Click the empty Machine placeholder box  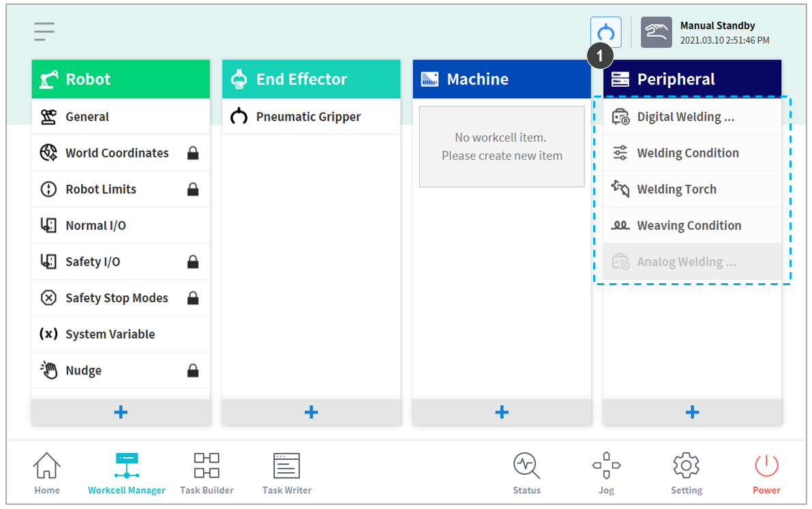pyautogui.click(x=502, y=147)
